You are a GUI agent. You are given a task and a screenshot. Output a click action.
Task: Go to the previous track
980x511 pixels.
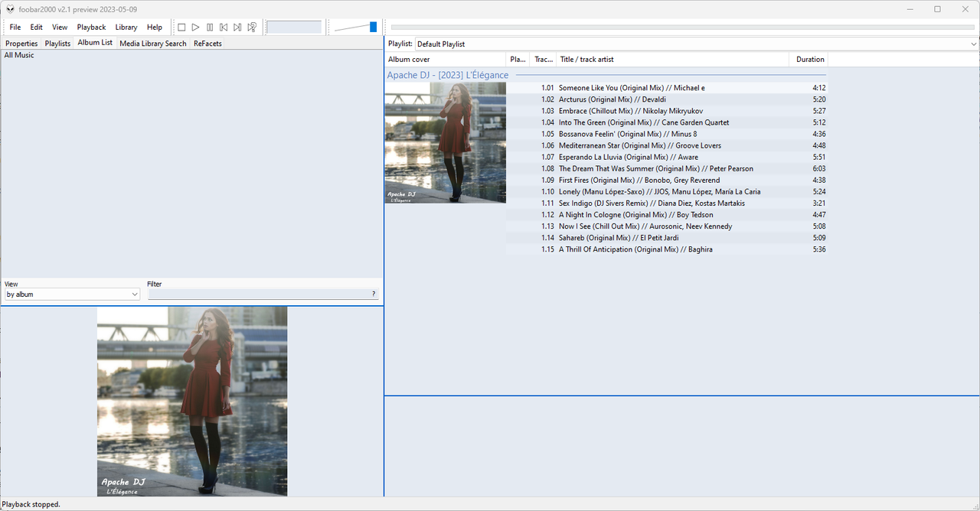pyautogui.click(x=224, y=28)
